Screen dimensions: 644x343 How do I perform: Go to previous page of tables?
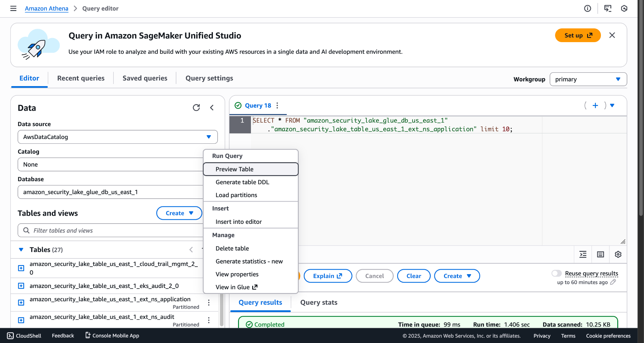pyautogui.click(x=191, y=250)
